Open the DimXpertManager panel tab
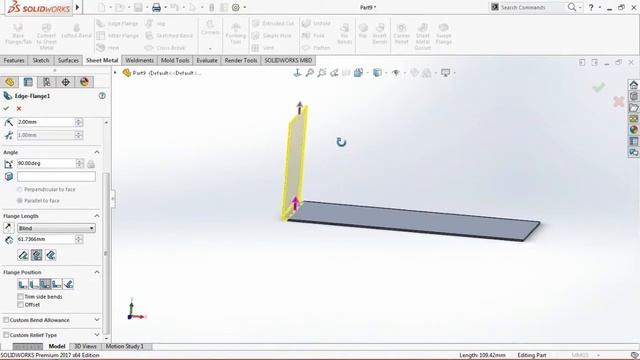Screen dimensions: 640x360 (x=65, y=82)
